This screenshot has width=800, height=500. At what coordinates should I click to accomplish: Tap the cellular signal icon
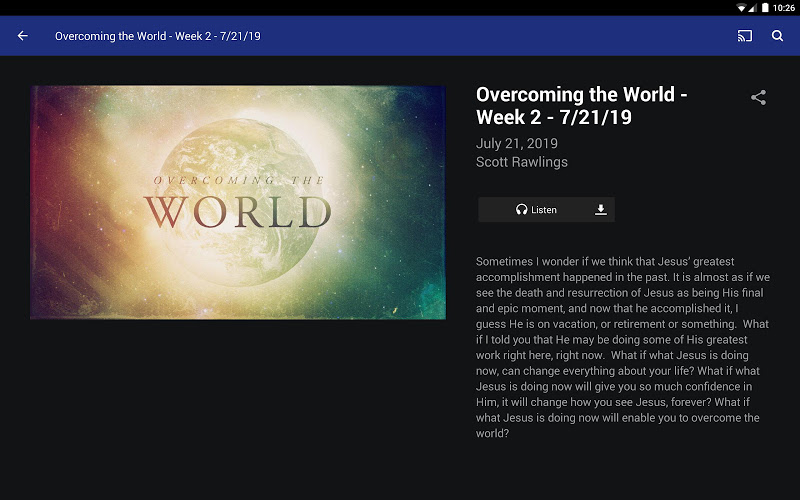coord(752,8)
